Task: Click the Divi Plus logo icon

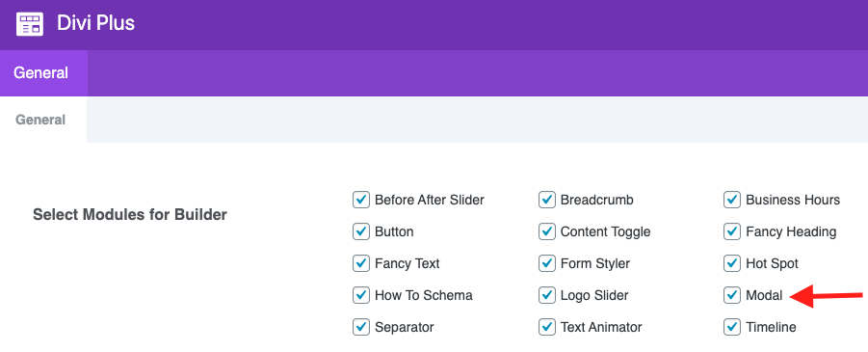Action: click(30, 24)
